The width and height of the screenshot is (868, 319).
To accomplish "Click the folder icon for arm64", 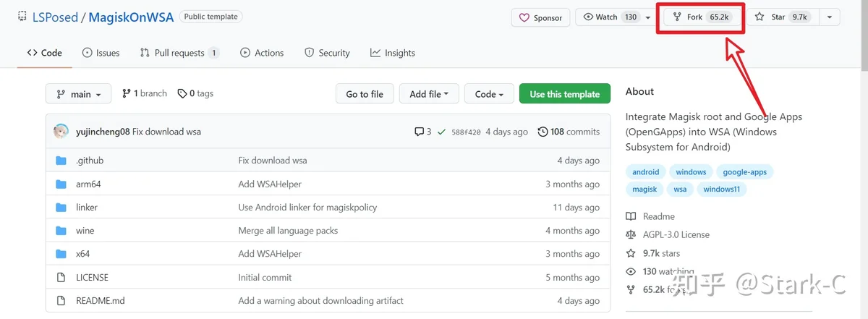I will [x=61, y=184].
